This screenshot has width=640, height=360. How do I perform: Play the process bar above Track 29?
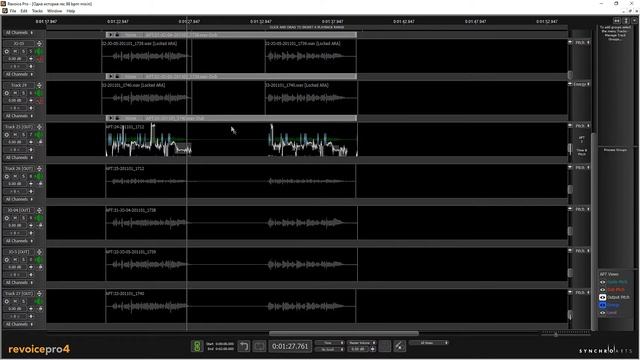click(x=110, y=76)
